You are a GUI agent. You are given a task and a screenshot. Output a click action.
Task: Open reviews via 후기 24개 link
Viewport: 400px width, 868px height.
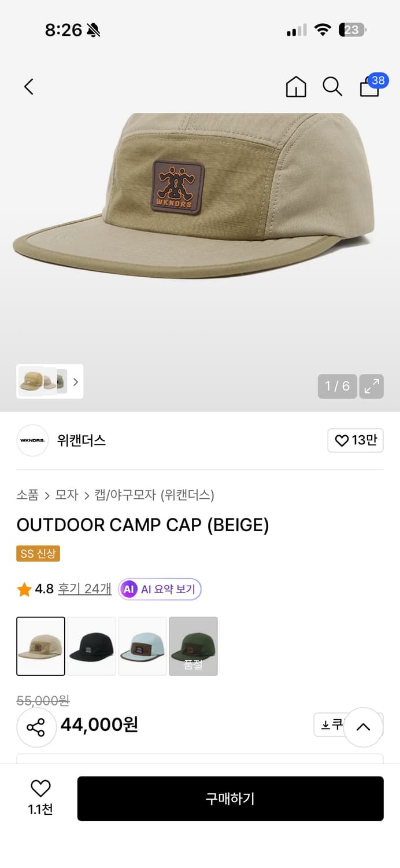[x=84, y=588]
